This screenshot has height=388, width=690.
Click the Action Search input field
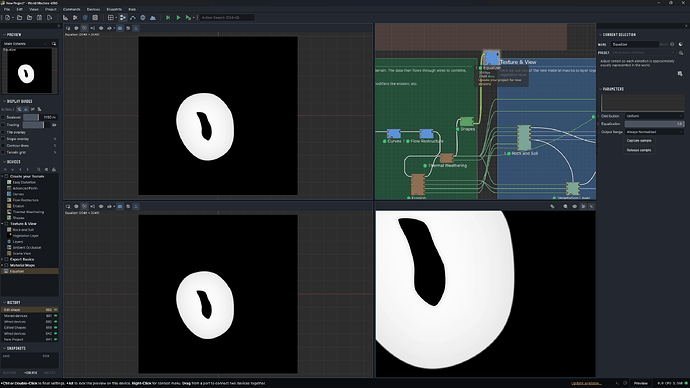(x=226, y=18)
